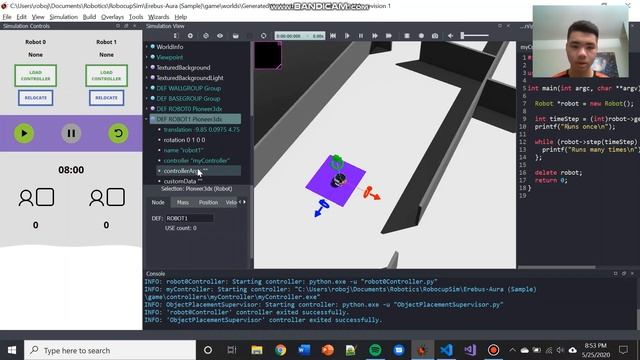Load controller for Robot 1

coord(107,76)
